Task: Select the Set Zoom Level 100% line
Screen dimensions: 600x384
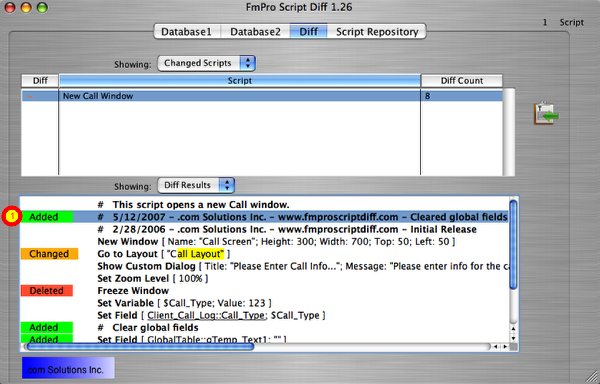Action: point(153,278)
